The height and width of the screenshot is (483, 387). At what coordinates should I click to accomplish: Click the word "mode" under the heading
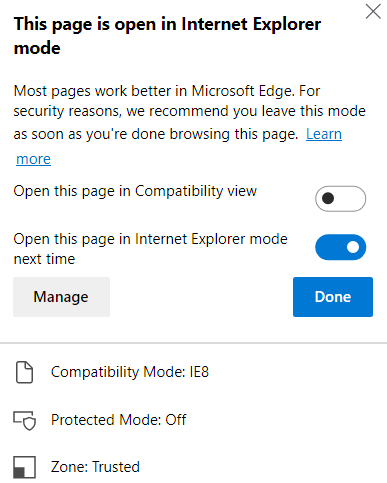tap(37, 48)
